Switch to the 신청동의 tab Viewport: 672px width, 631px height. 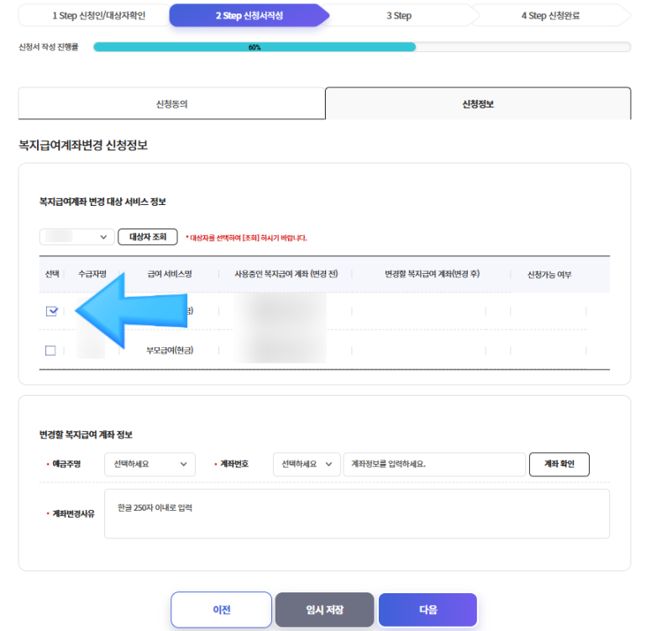(171, 103)
